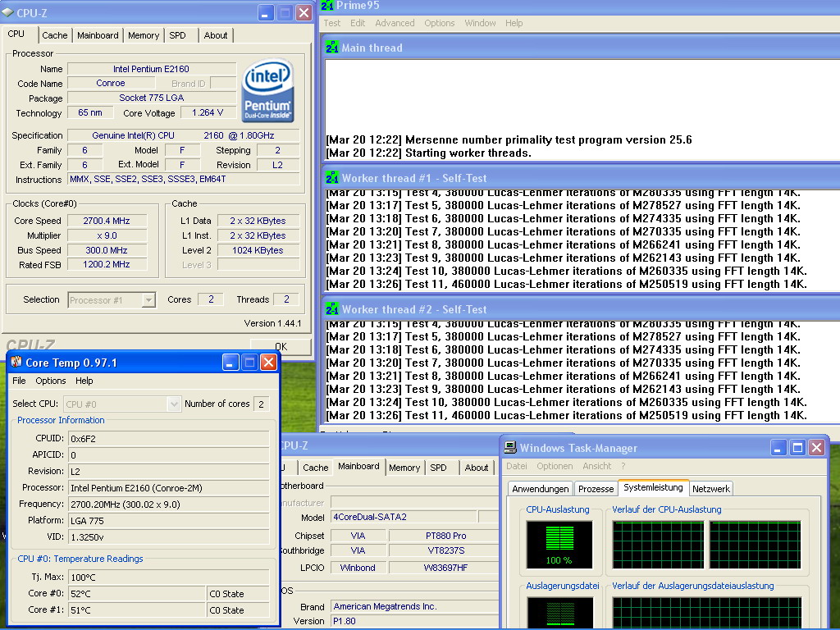Click the Core Temp title bar icon
The height and width of the screenshot is (630, 840).
[x=16, y=363]
